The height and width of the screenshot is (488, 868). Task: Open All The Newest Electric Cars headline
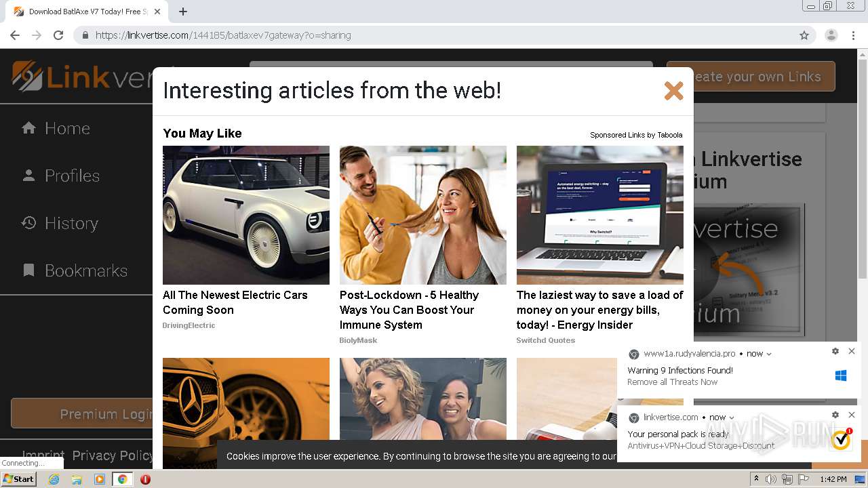coord(235,302)
